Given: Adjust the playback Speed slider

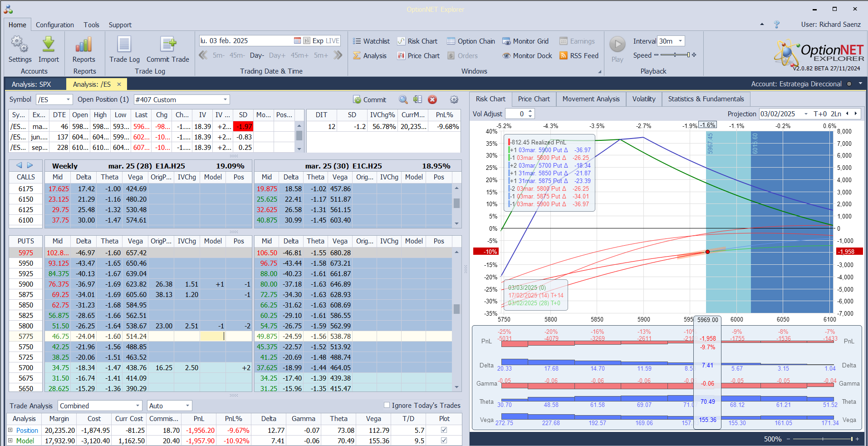Looking at the screenshot, I should click(675, 55).
